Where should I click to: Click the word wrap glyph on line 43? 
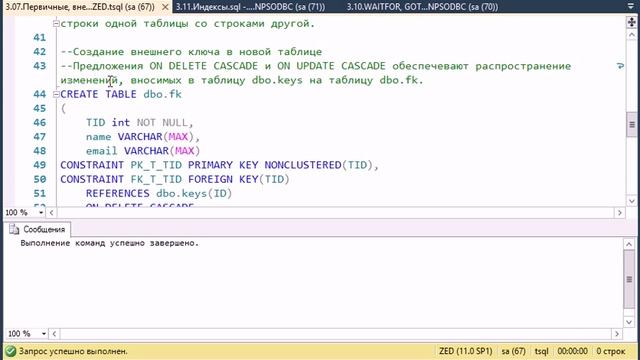coord(620,66)
